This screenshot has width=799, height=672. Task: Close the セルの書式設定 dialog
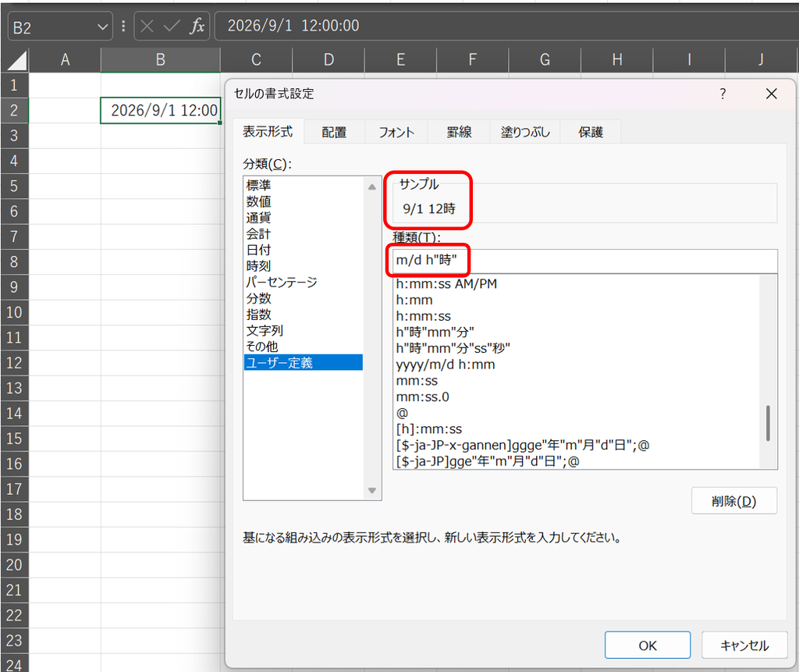[x=771, y=94]
